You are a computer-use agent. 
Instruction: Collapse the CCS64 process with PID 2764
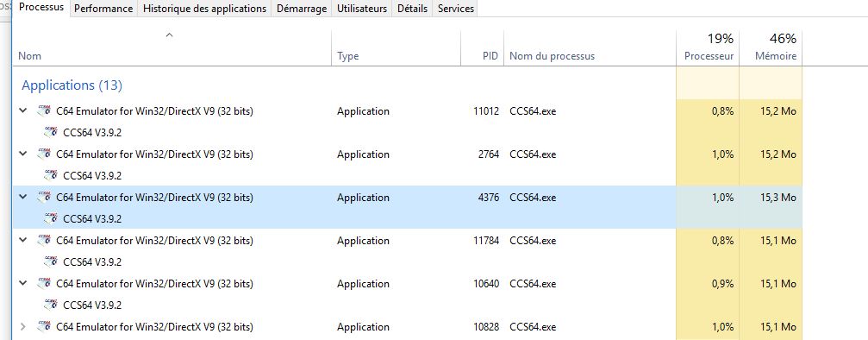point(22,154)
